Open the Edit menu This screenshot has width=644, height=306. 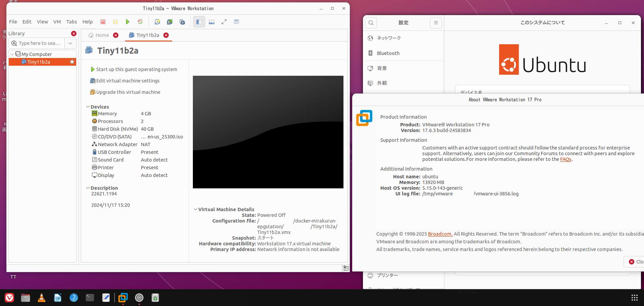click(27, 22)
